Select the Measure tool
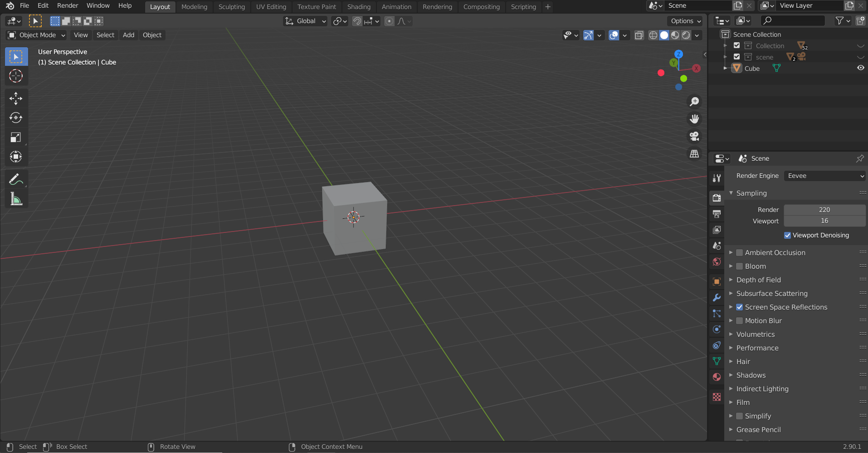This screenshot has width=868, height=453. [x=16, y=199]
